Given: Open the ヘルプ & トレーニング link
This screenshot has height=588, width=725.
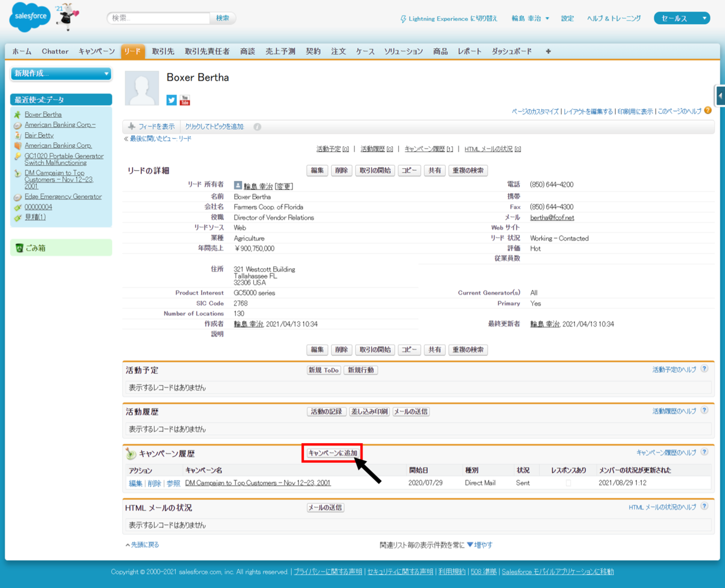Looking at the screenshot, I should pyautogui.click(x=614, y=19).
